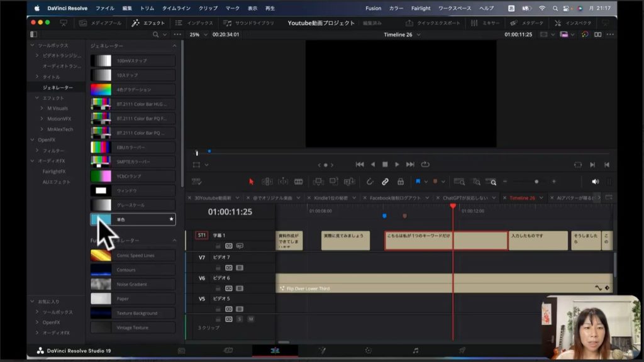Select the red arrow Selection tool
This screenshot has height=362, width=644.
(251, 182)
